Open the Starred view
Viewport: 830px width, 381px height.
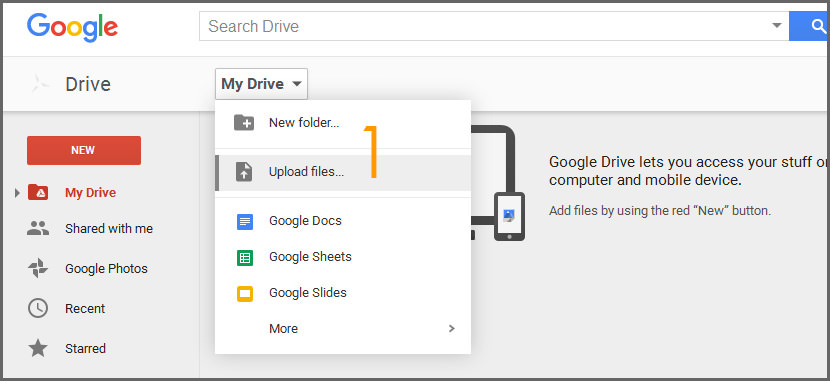[85, 348]
